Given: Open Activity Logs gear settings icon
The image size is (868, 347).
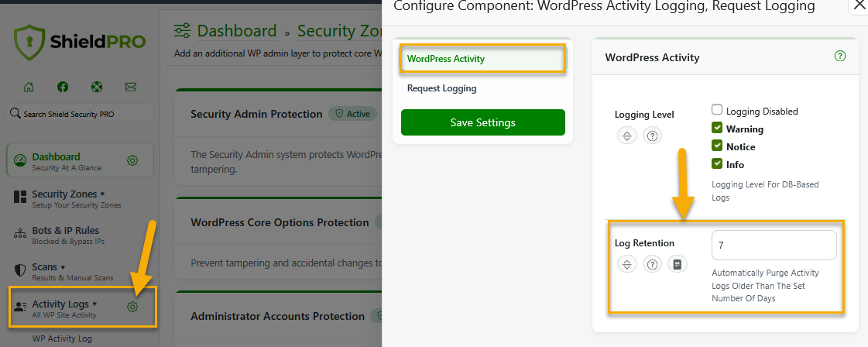Looking at the screenshot, I should click(x=132, y=307).
